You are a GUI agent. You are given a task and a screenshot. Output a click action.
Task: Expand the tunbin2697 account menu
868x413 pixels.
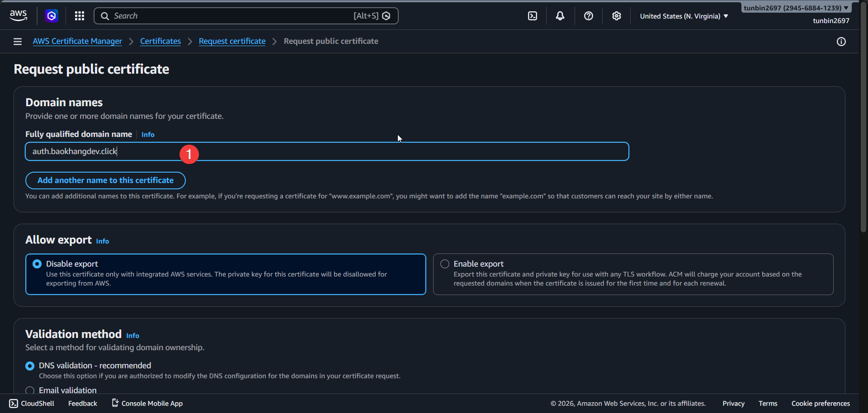796,8
